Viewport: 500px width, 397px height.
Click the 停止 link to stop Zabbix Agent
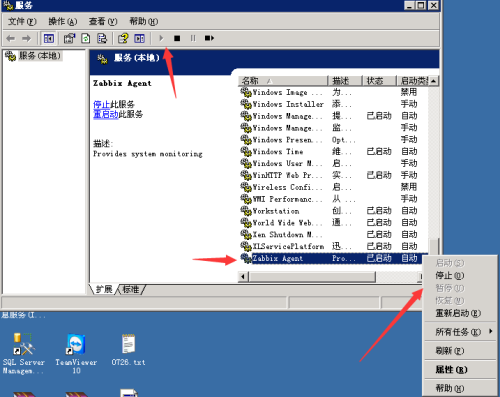click(x=101, y=104)
